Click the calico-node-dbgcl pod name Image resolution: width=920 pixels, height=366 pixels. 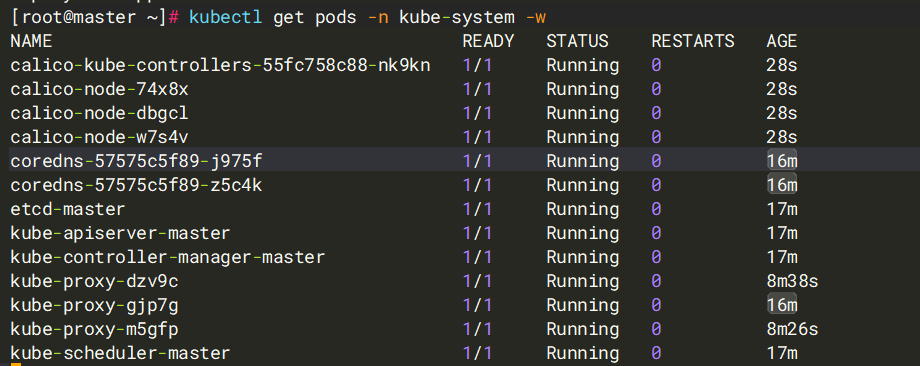(x=99, y=113)
